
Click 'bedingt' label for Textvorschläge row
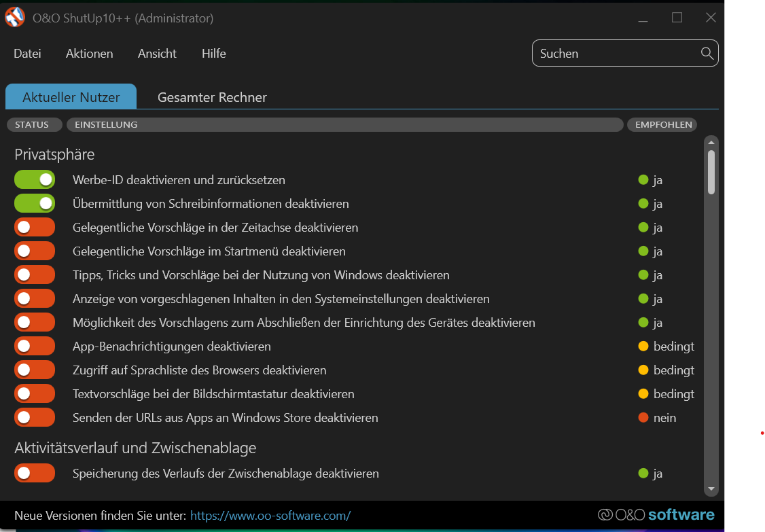674,394
